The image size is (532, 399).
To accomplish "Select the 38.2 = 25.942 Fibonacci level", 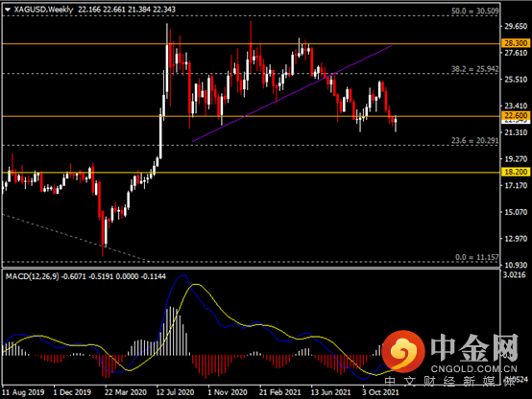I will pyautogui.click(x=474, y=69).
